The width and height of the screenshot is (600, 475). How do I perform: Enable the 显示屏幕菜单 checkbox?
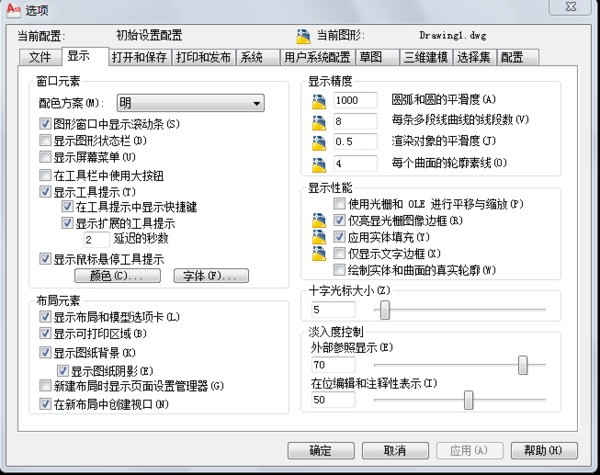45,157
